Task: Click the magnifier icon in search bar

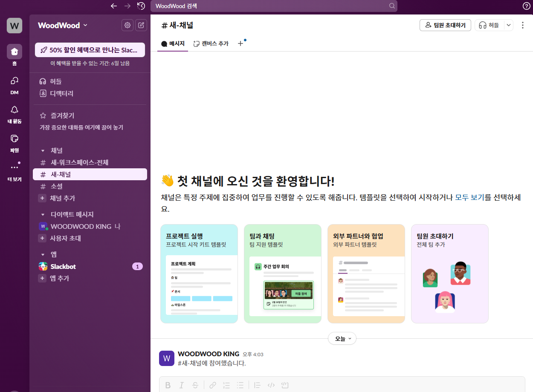Action: click(392, 6)
